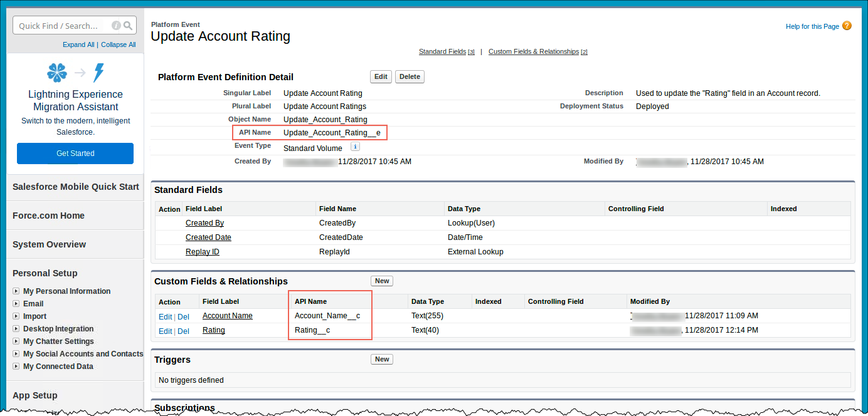Click the Personal Setup heading
Image resolution: width=868 pixels, height=416 pixels.
[45, 273]
